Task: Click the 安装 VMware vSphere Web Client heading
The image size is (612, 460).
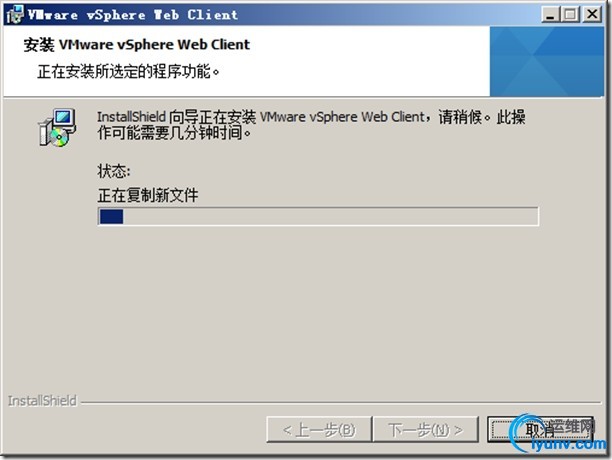Action: pos(137,44)
